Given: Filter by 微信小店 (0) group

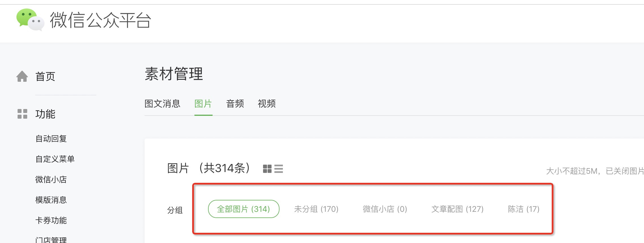Looking at the screenshot, I should click(x=385, y=209).
